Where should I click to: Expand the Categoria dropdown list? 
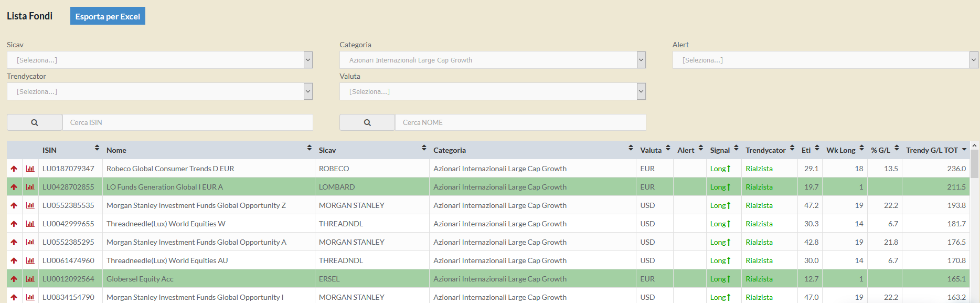click(641, 60)
